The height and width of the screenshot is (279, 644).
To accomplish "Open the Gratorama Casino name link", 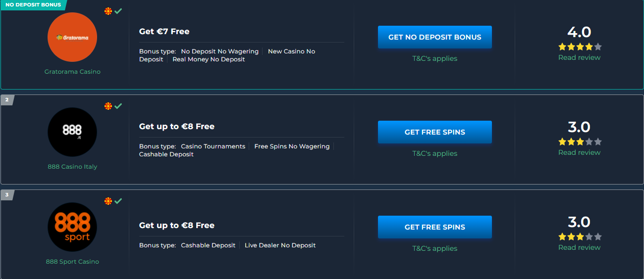I will click(72, 72).
